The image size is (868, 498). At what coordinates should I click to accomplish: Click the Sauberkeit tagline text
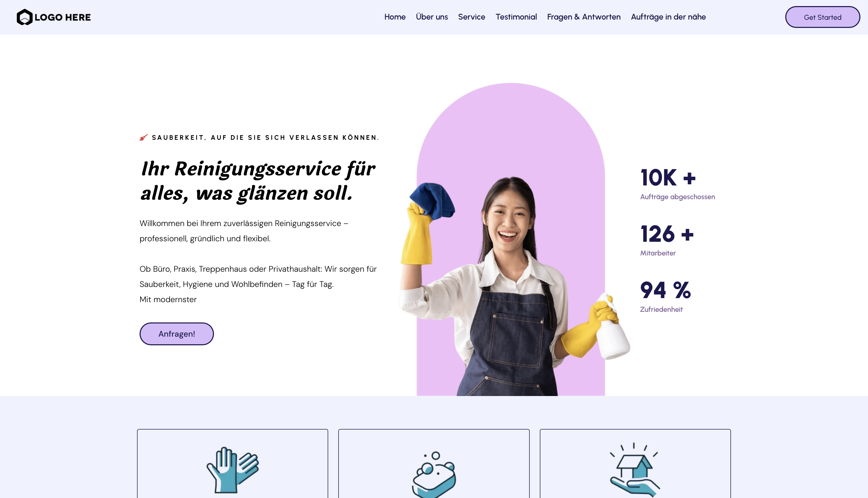point(265,138)
